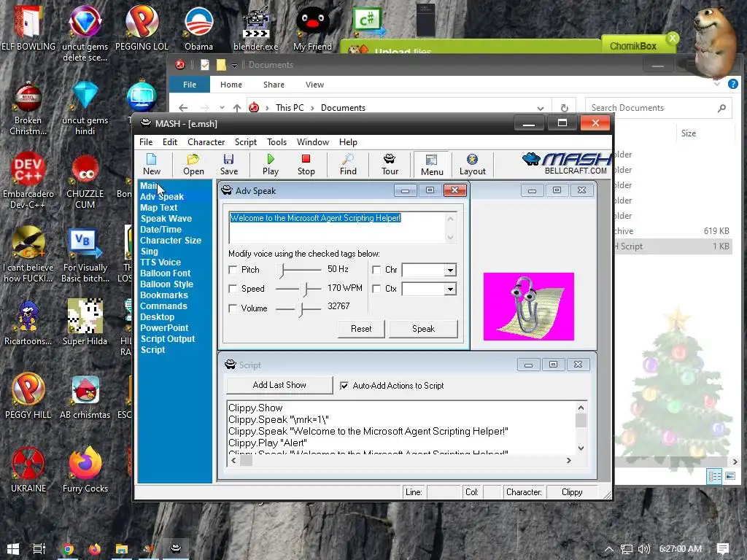Screen dimensions: 747x560
Task: Launch the Tour from the toolbar
Action: point(390,164)
